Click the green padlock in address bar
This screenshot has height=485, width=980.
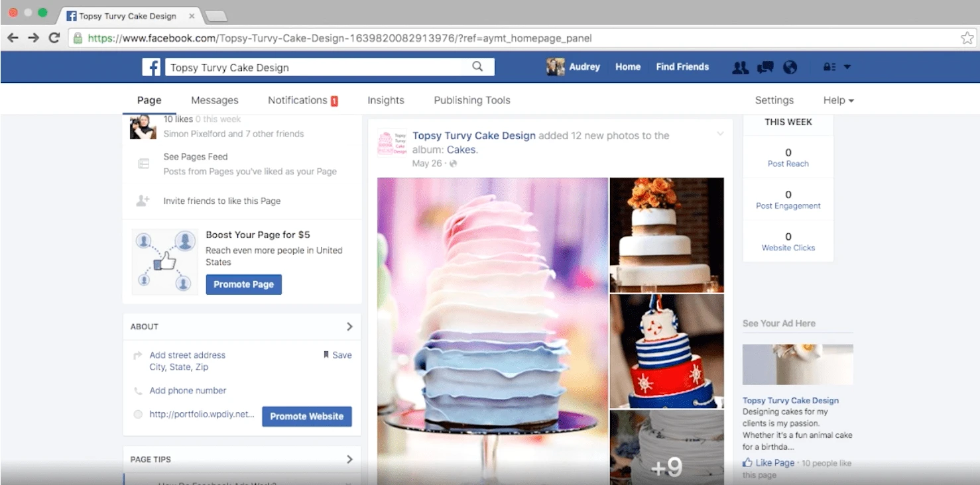coord(78,38)
